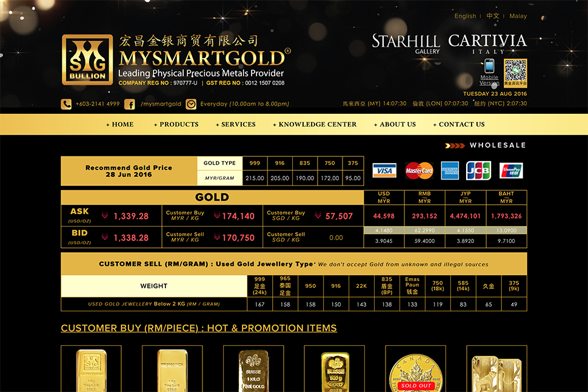Open the Mobile Version phone icon
The width and height of the screenshot is (588, 392).
tap(489, 66)
